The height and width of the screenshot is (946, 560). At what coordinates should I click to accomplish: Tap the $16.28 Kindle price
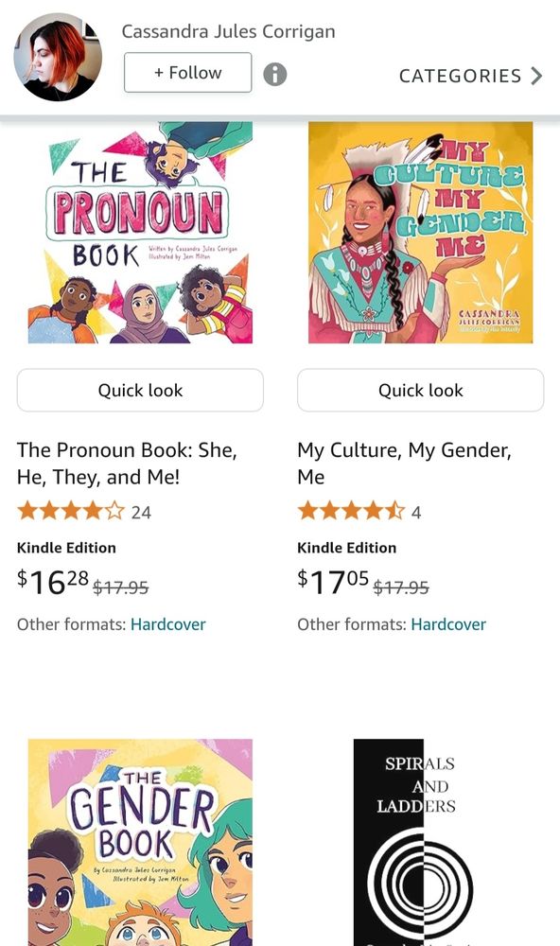(53, 582)
